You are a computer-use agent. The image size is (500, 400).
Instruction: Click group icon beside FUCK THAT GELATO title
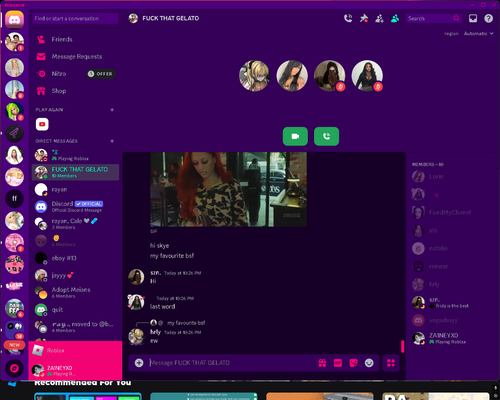133,18
